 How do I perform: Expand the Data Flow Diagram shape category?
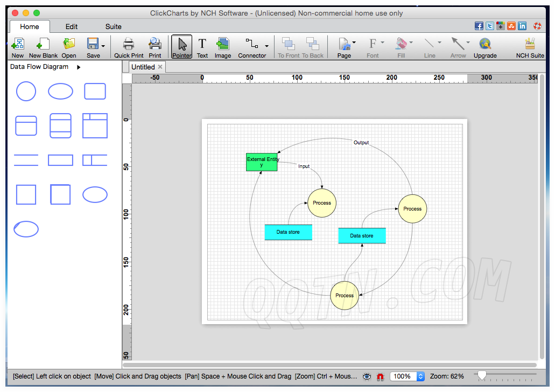tap(79, 67)
